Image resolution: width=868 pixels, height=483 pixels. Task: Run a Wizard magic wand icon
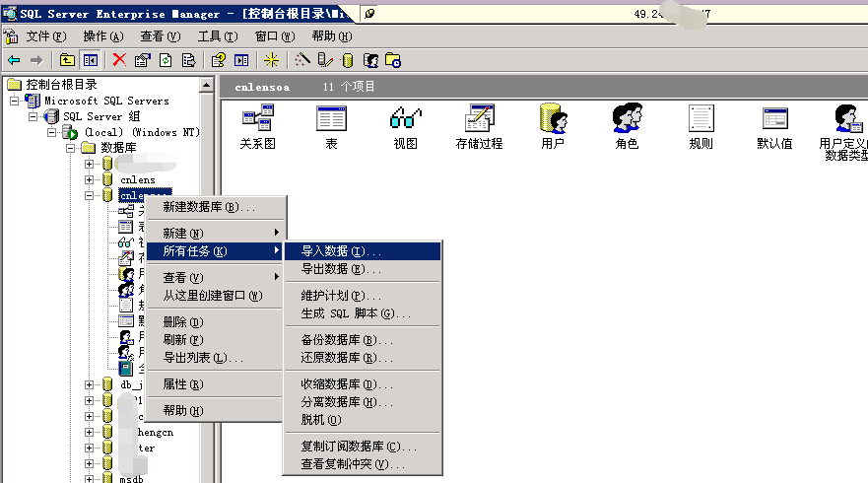tap(302, 60)
